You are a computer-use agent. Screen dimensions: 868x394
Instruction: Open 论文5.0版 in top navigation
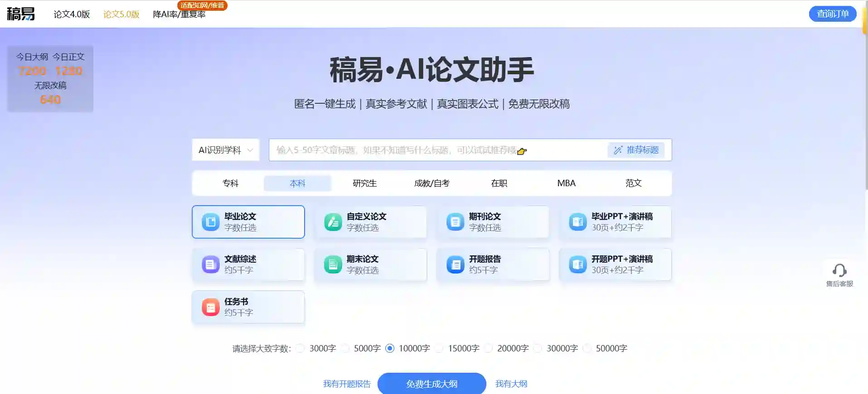point(121,14)
